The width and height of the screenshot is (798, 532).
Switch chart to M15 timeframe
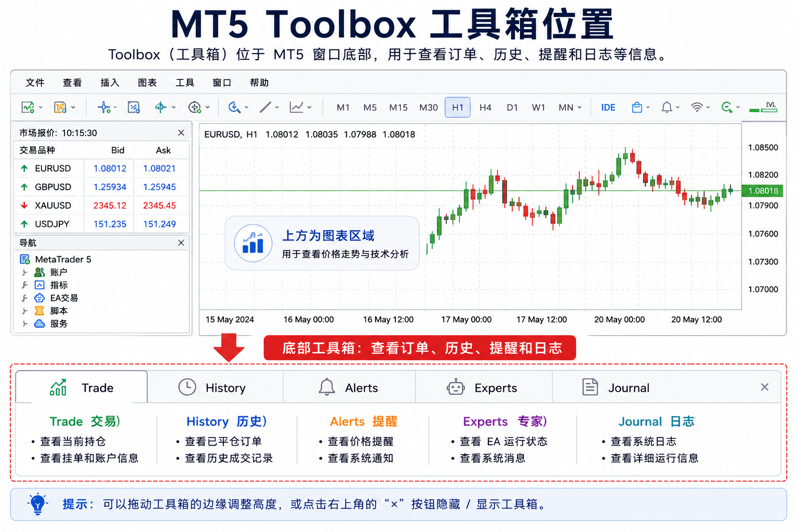(398, 108)
